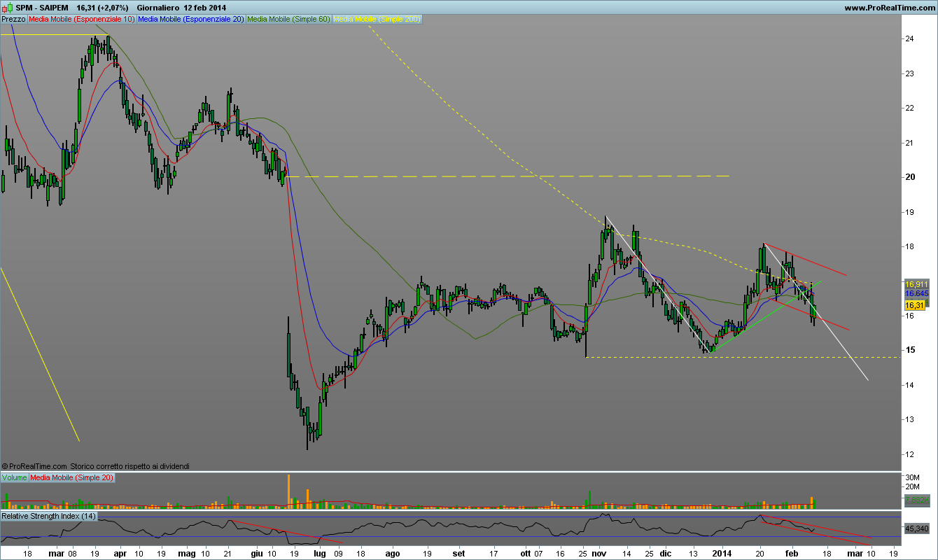Click the yellow 16,31 price tag
Screen dimensions: 938x560
click(915, 306)
